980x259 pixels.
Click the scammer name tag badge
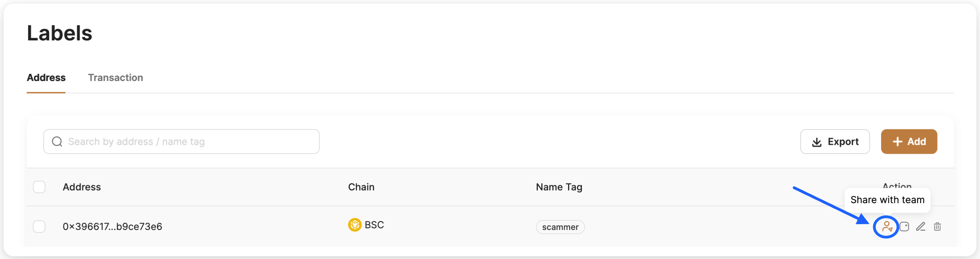[560, 227]
